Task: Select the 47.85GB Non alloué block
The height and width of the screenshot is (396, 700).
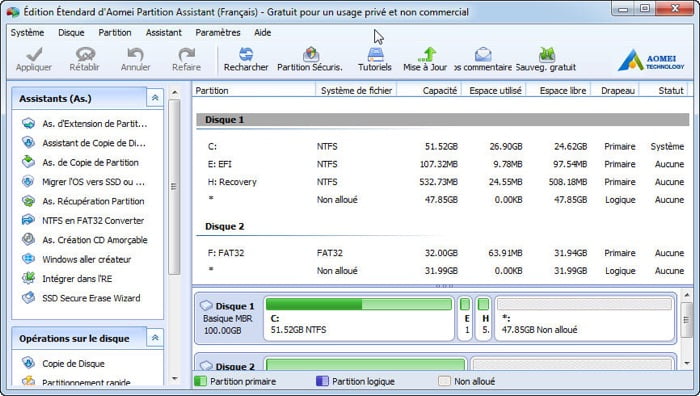Action: pyautogui.click(x=584, y=318)
